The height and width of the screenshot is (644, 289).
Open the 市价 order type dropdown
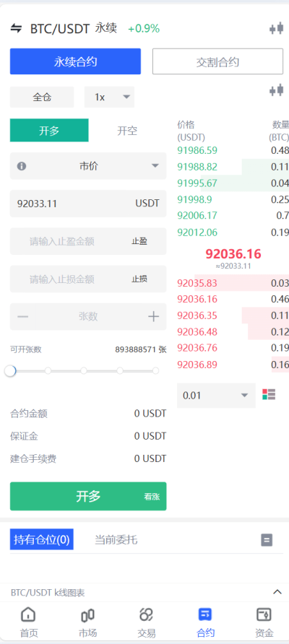pyautogui.click(x=88, y=166)
